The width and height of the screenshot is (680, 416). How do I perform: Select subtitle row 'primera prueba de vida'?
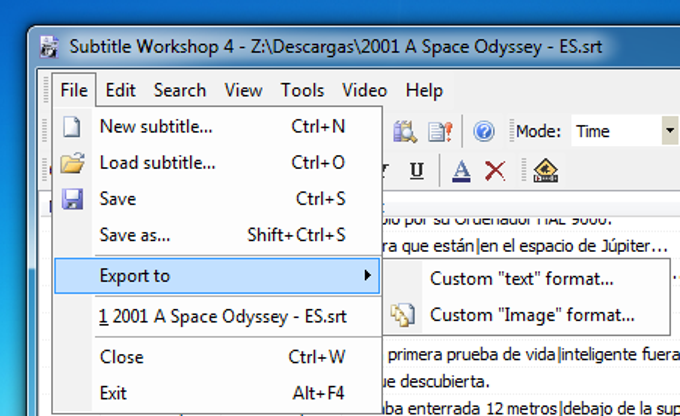point(532,355)
